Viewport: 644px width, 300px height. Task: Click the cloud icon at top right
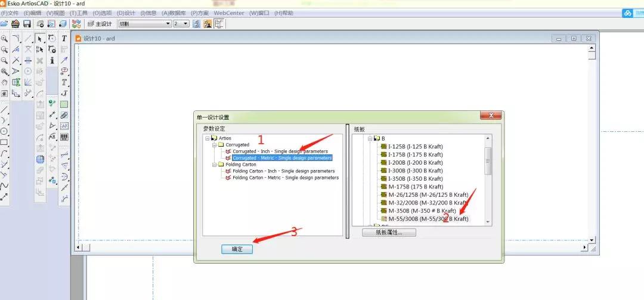(627, 13)
